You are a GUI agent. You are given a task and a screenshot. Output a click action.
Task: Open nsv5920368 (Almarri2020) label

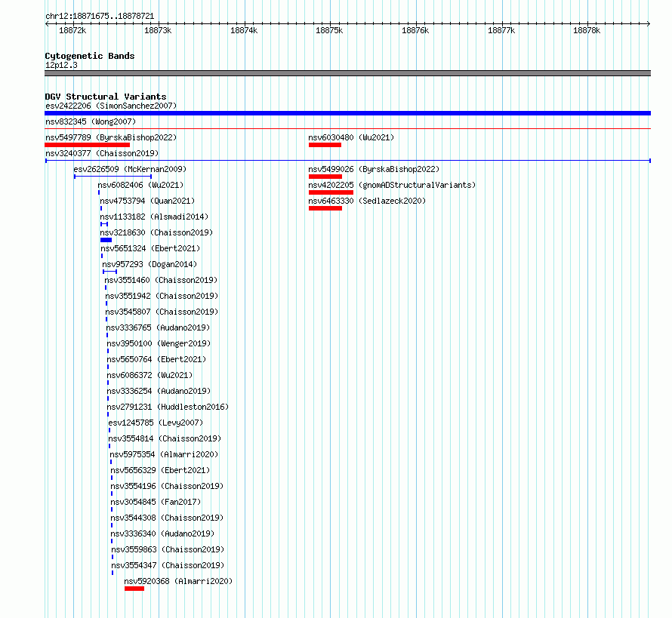[179, 581]
